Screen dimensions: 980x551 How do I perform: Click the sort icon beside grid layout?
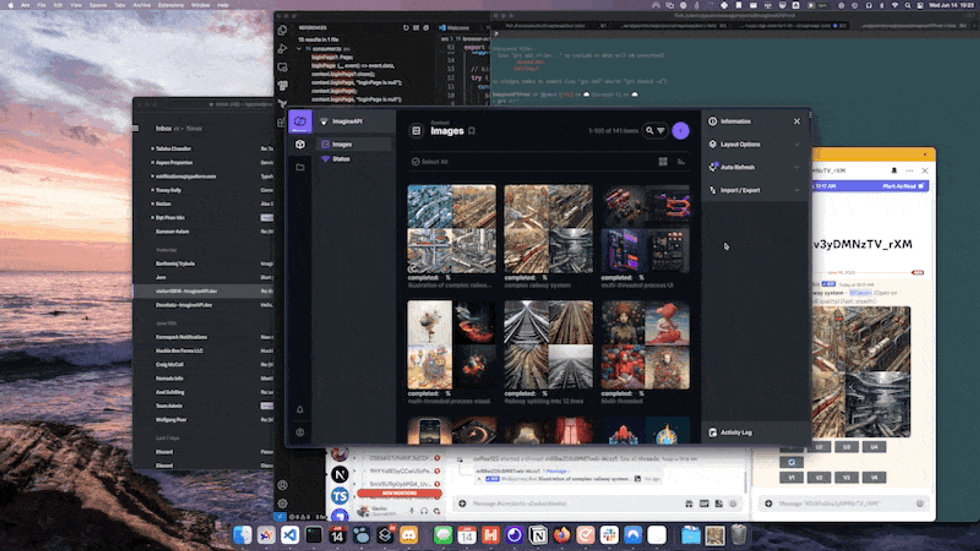click(681, 162)
